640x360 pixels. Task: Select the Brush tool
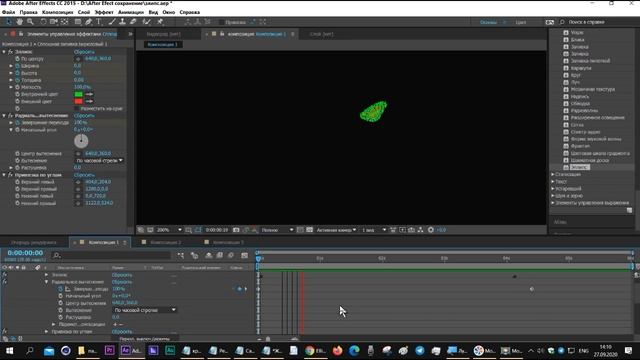coord(112,22)
